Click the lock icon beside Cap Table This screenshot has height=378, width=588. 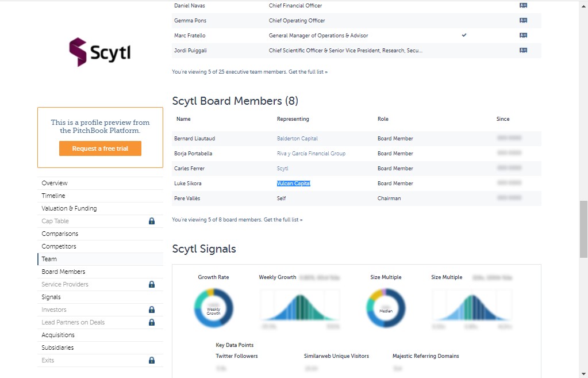152,221
